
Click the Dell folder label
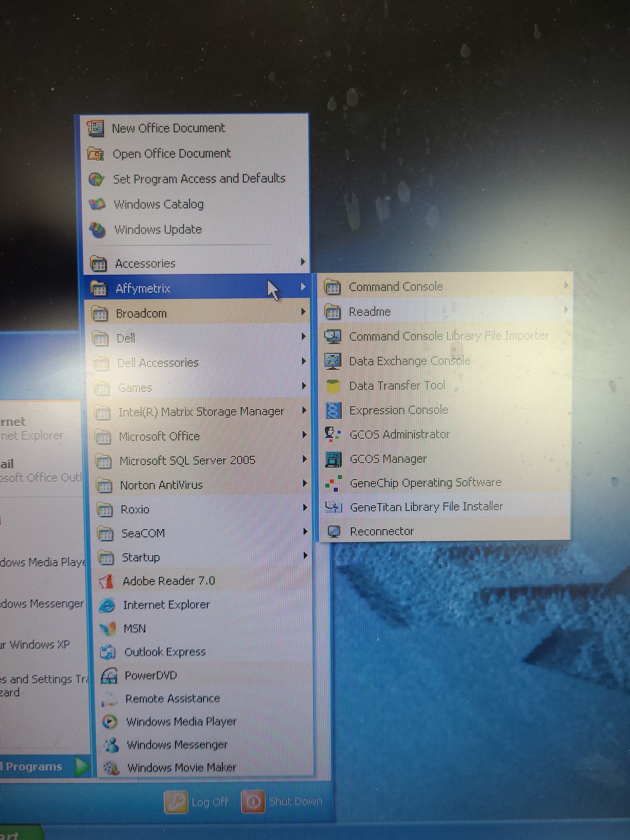(x=126, y=338)
